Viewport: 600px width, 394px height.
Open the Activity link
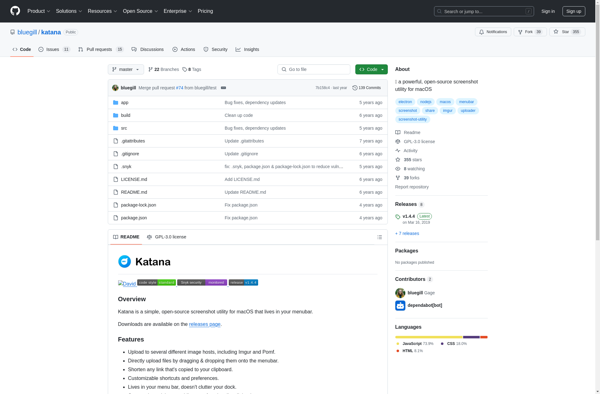(406, 151)
